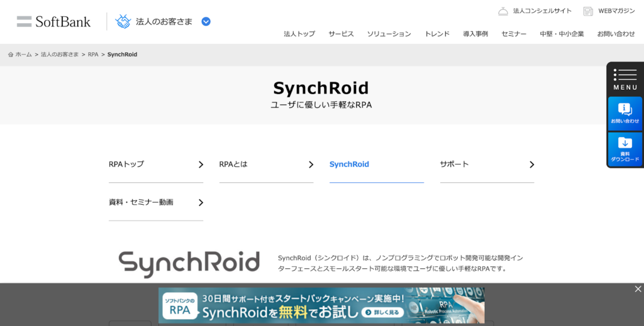Open the お問い合わせ top menu item
Image resolution: width=644 pixels, height=326 pixels.
[x=616, y=34]
